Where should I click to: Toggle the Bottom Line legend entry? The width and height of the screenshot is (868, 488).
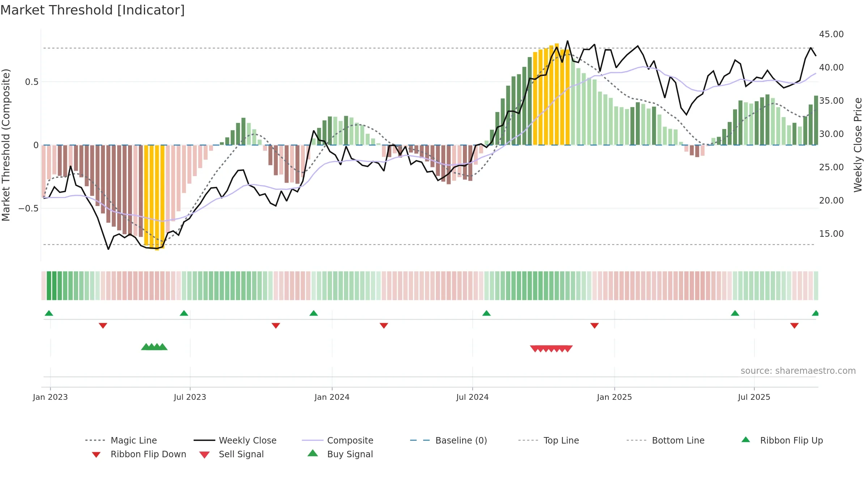pos(665,440)
